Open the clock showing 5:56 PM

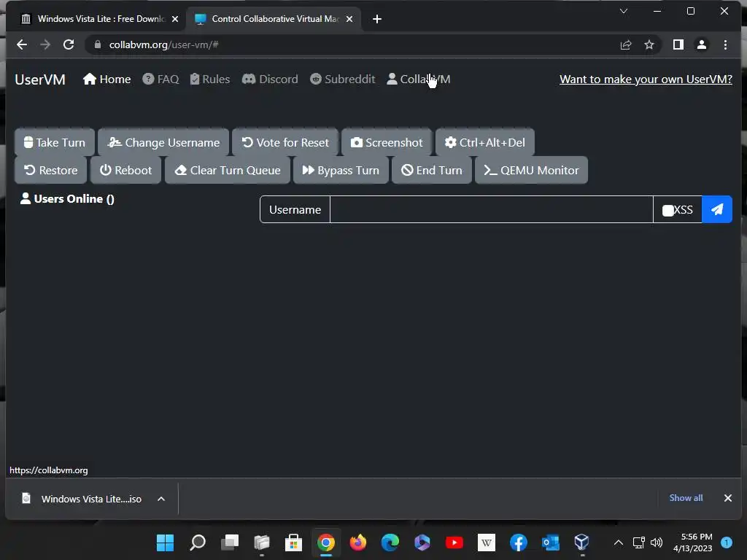coord(693,542)
